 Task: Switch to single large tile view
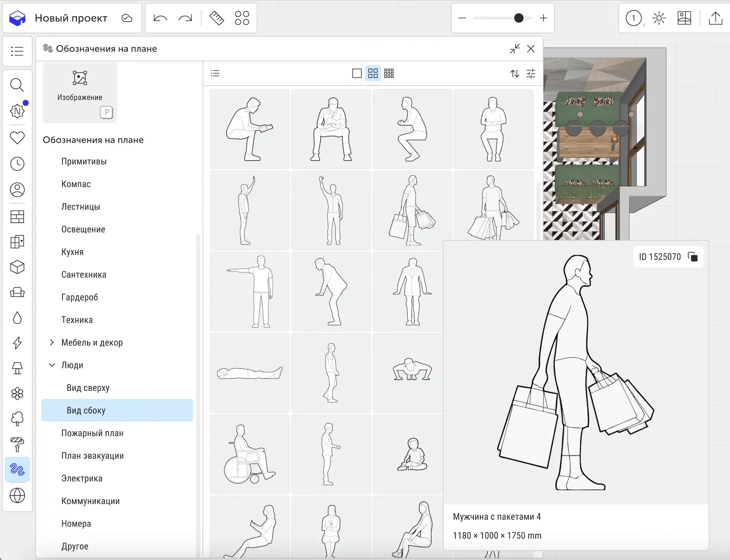(x=357, y=73)
